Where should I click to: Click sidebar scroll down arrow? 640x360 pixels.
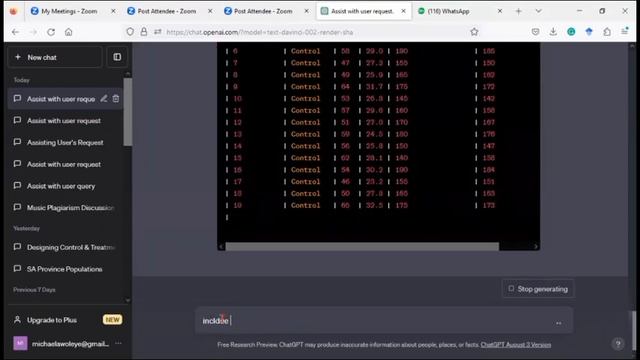click(128, 300)
